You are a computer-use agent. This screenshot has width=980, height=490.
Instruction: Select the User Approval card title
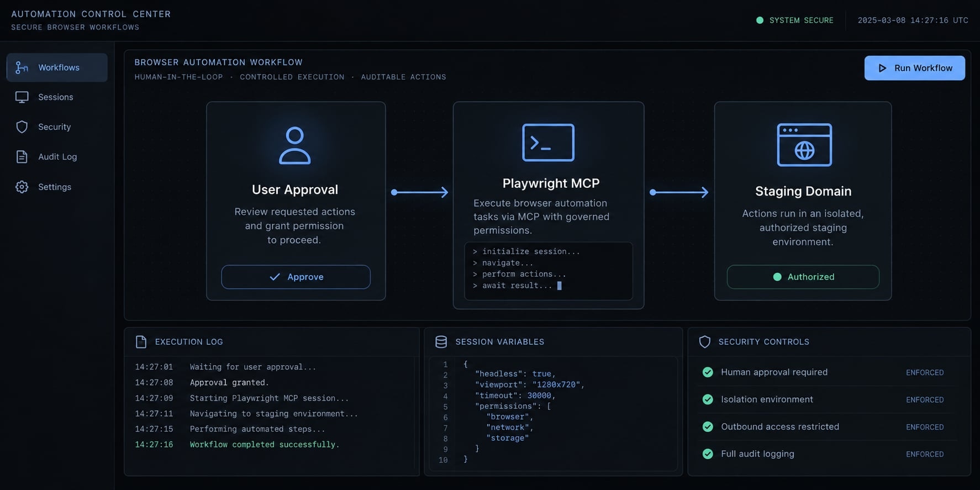point(295,189)
